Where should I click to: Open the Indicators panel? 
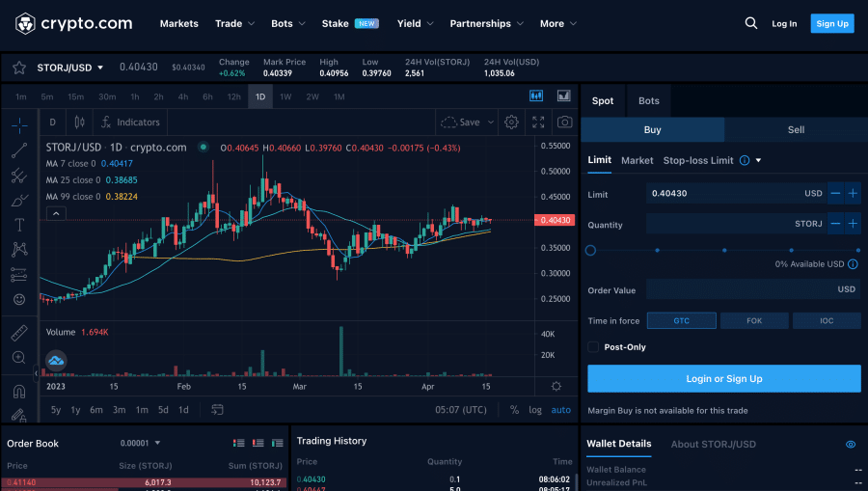pos(130,123)
